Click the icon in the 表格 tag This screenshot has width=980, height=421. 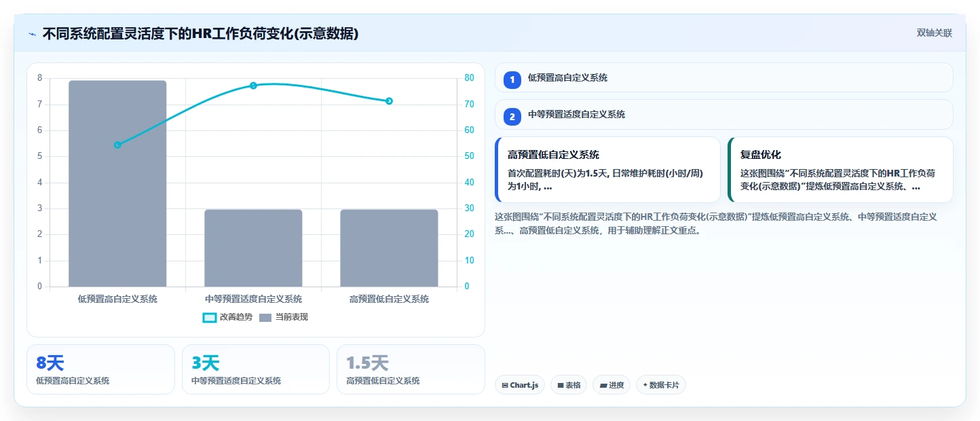561,385
